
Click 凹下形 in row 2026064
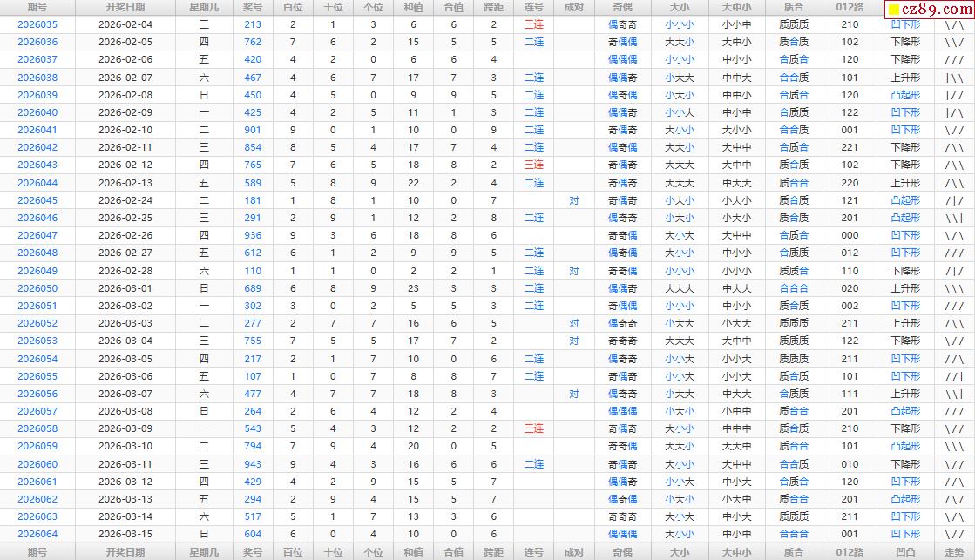click(905, 534)
